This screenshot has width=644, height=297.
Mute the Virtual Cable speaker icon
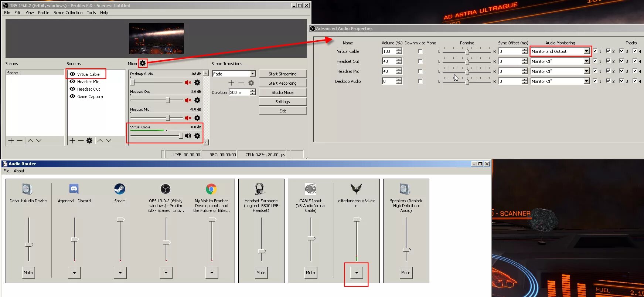pyautogui.click(x=188, y=136)
